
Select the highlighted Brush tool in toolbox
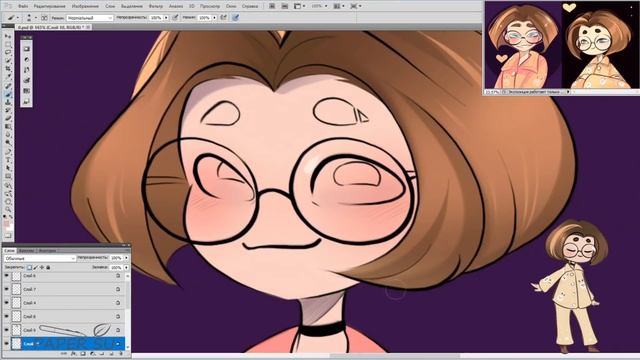pos(8,94)
